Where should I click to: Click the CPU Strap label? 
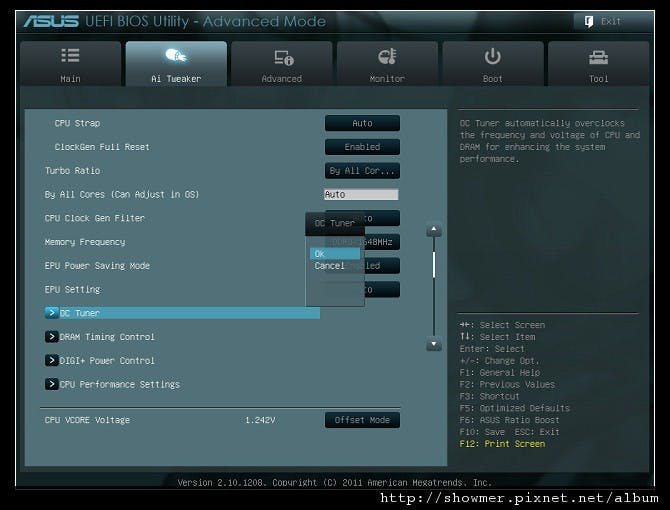[x=77, y=123]
